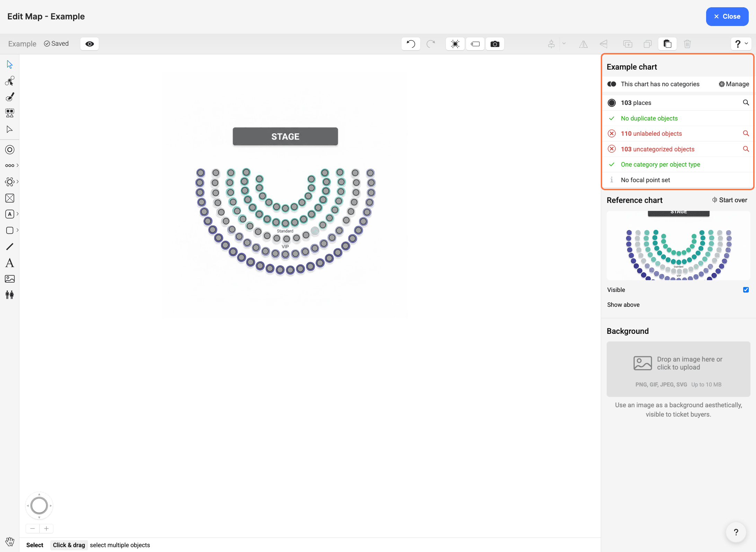The image size is (756, 552).
Task: Select the restroom icon tool
Action: coord(10,295)
